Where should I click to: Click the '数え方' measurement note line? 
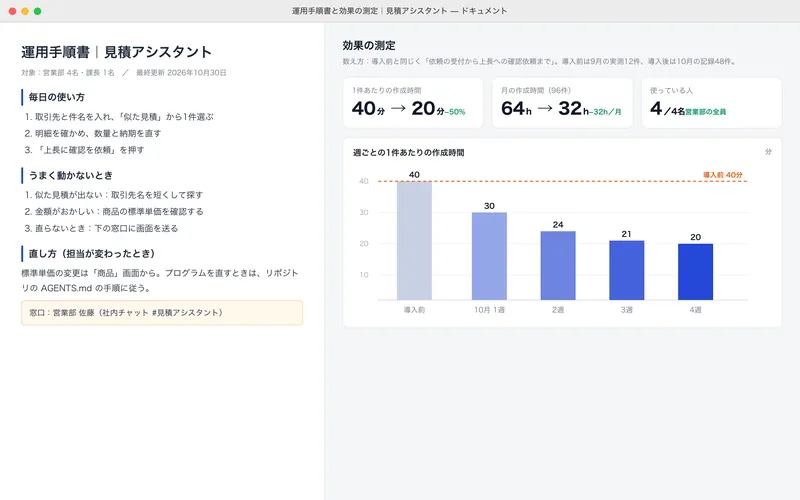click(x=540, y=61)
